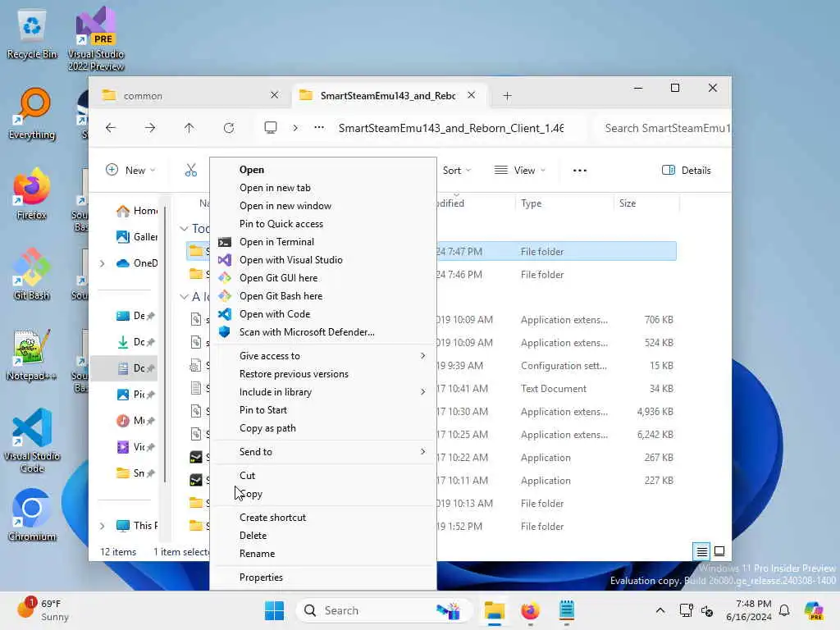840x630 pixels.
Task: Open File Explorer from the taskbar
Action: tap(495, 610)
